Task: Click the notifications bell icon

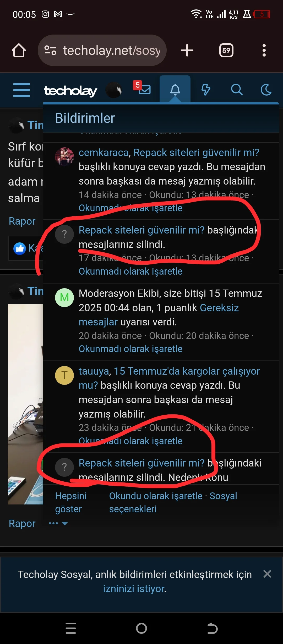Action: pos(175,90)
